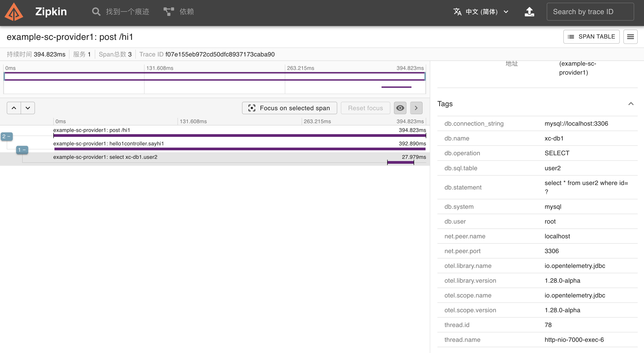Viewport: 644px width, 353px height.
Task: Collapse the root span node labeled 2
Action: point(6,136)
